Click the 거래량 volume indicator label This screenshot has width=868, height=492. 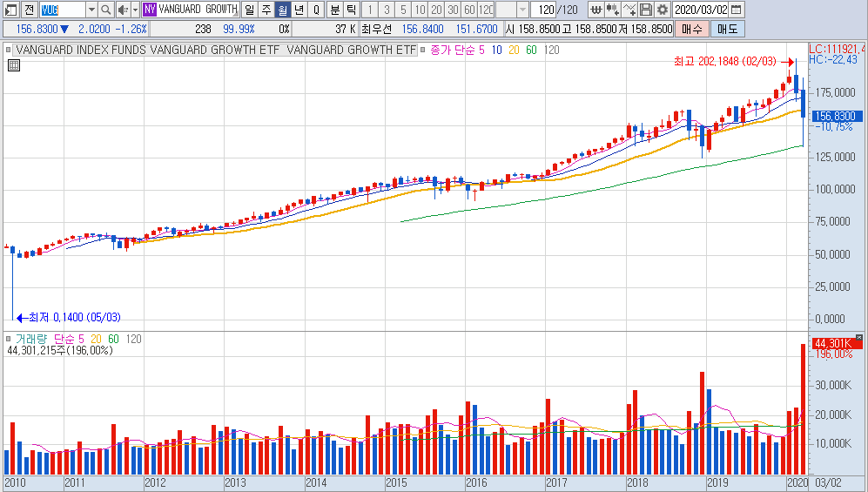point(31,339)
